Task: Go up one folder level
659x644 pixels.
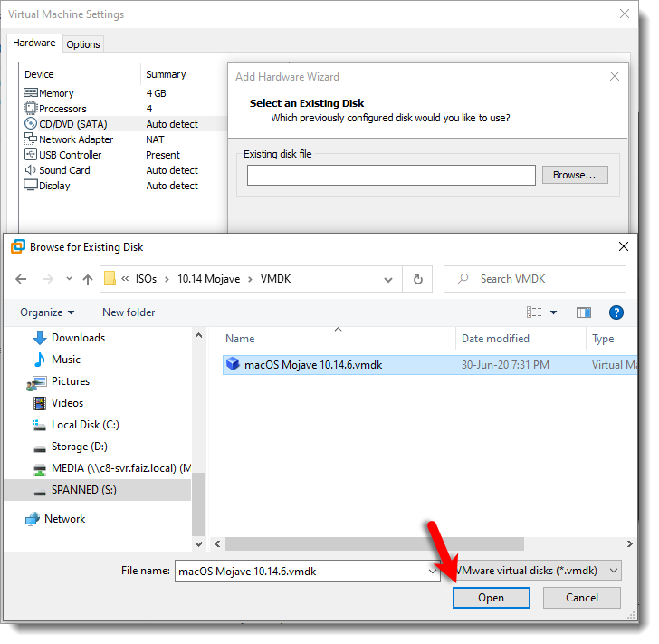Action: pos(88,279)
